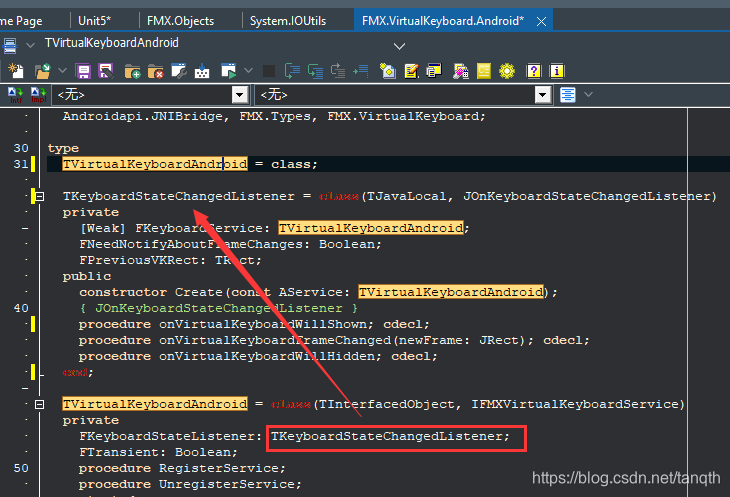Screen dimensions: 730x497
Task: Click the Save floppy disk icon
Action: pyautogui.click(x=83, y=71)
